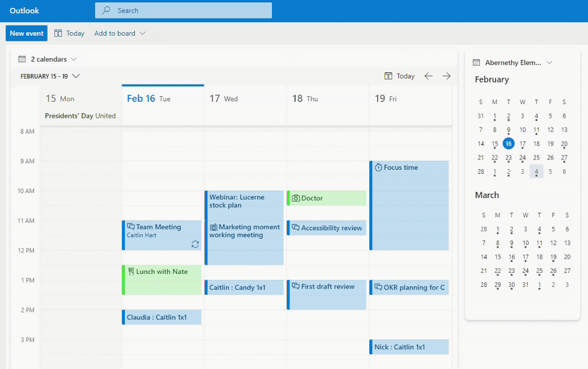Screen dimensions: 588x369
Task: Click the Marketing moment event notes icon
Action: pyautogui.click(x=213, y=227)
